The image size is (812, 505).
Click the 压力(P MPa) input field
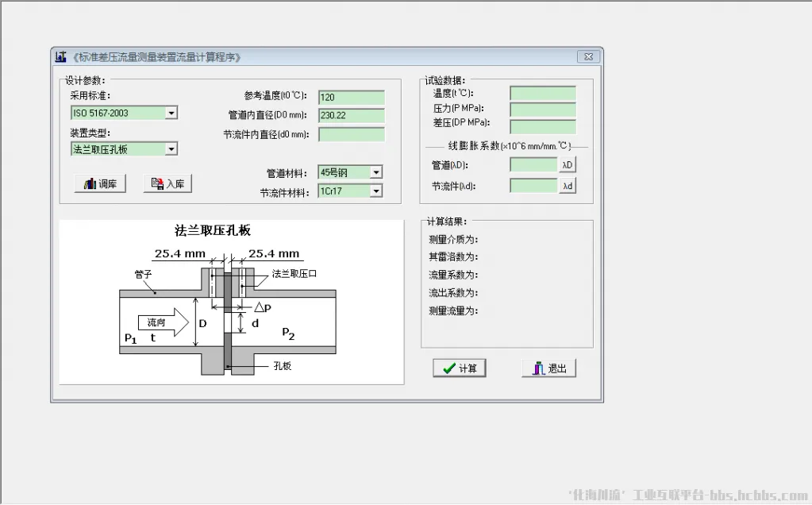543,110
